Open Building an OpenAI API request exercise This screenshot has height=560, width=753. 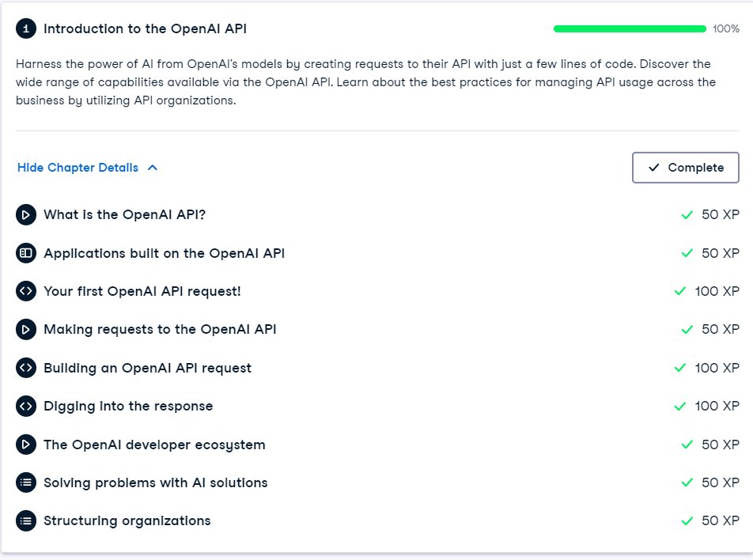pyautogui.click(x=147, y=368)
